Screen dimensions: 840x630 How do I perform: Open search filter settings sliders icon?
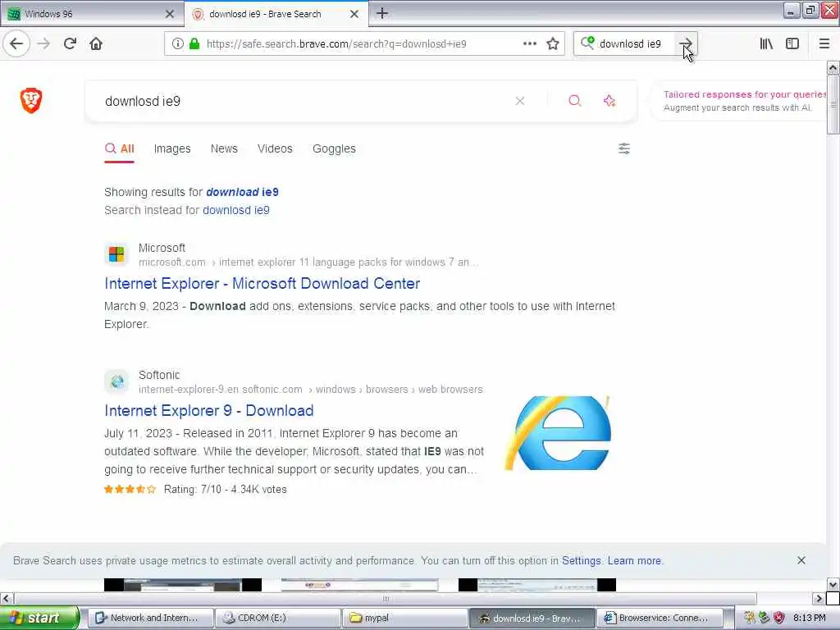(x=624, y=148)
